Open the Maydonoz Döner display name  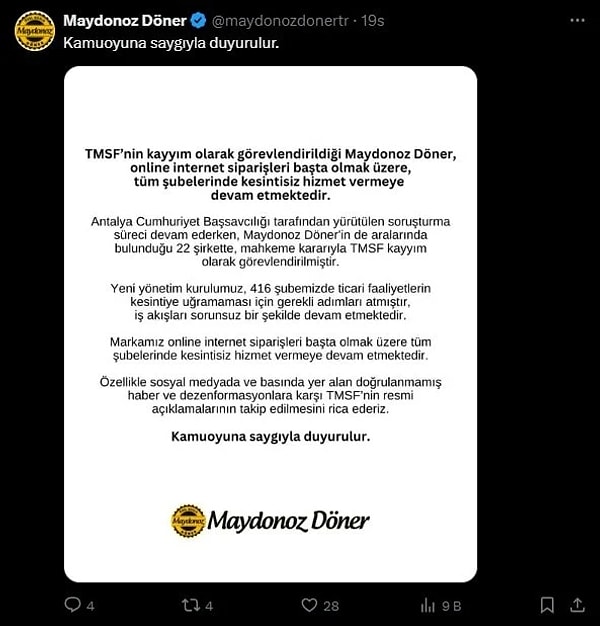tap(125, 21)
